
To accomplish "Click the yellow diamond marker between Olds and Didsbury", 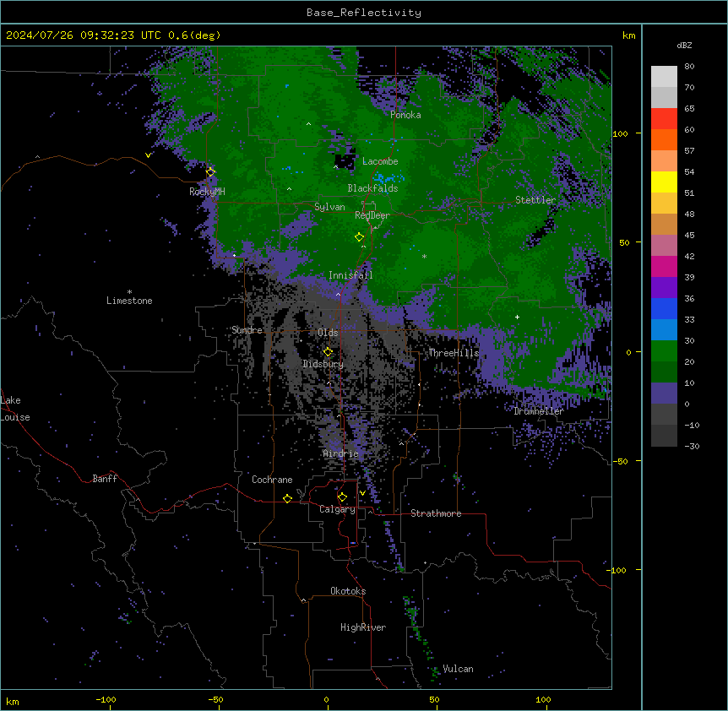I will pos(328,352).
